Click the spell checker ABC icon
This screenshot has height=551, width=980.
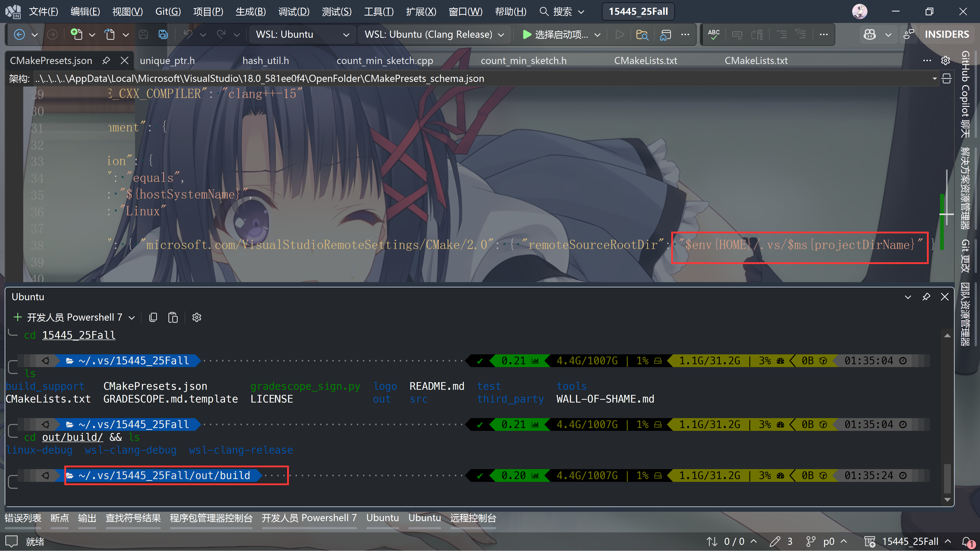(714, 35)
